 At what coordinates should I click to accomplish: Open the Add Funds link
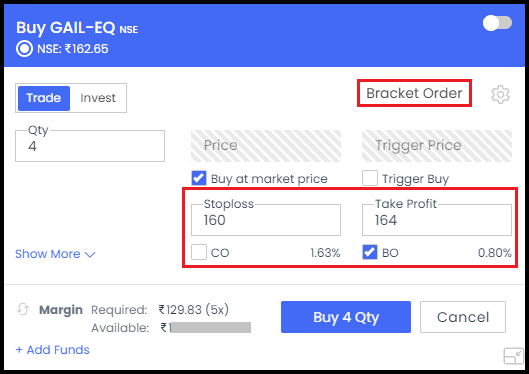click(53, 350)
